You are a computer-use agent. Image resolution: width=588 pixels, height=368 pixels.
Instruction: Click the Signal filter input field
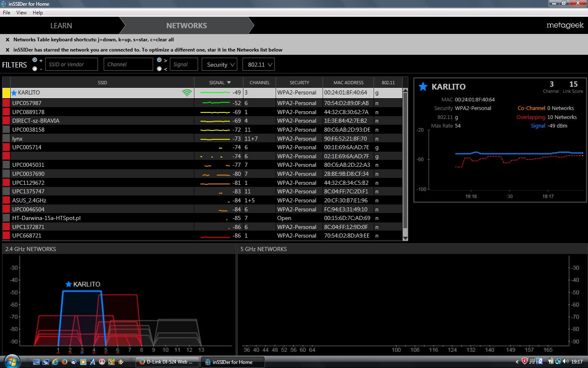(184, 64)
